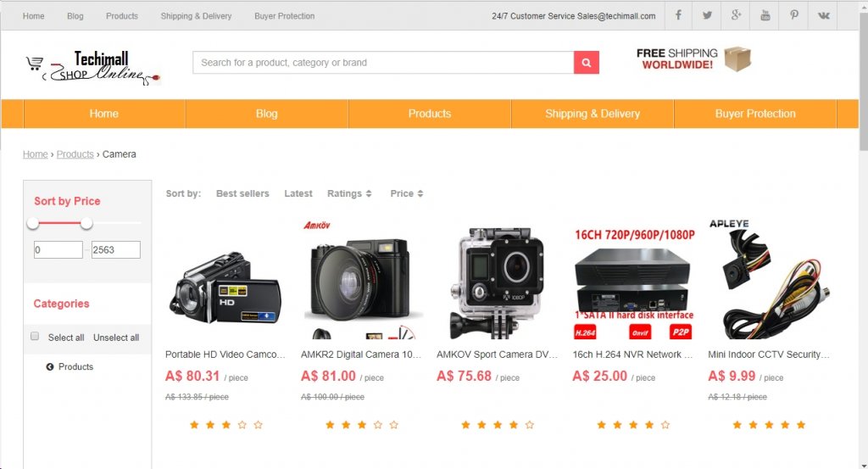Click the 16ch H.264 NVR Network title
This screenshot has width=868, height=469.
tap(632, 355)
